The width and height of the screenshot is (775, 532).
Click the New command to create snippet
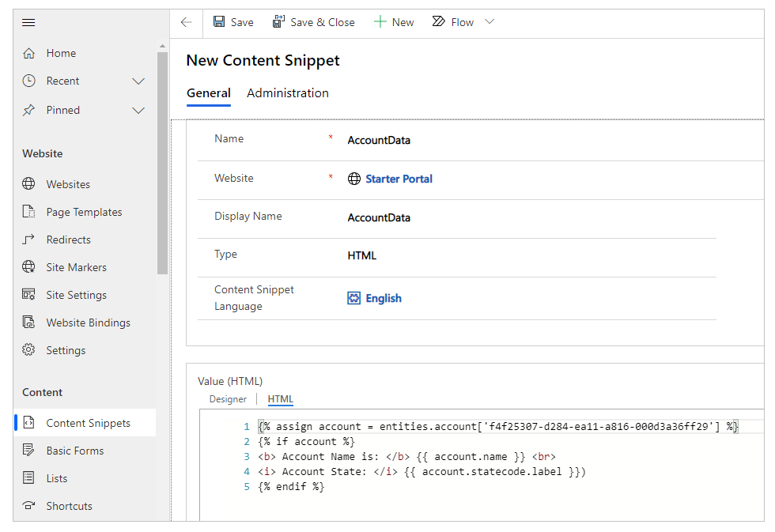[x=394, y=21]
